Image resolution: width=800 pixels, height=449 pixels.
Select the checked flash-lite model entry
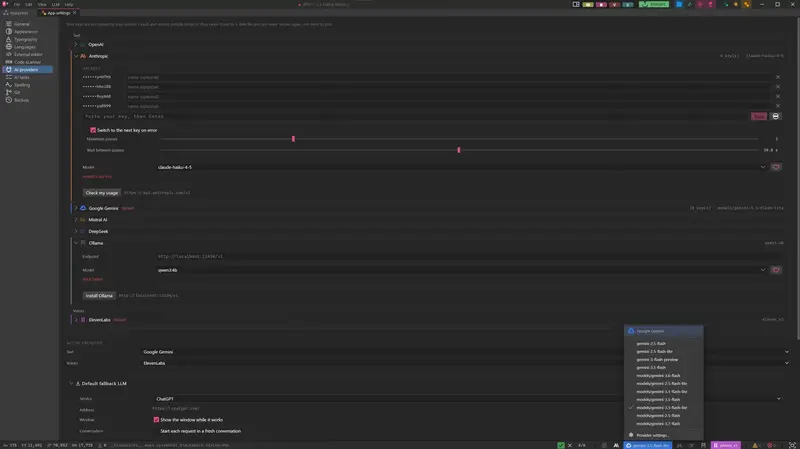662,408
